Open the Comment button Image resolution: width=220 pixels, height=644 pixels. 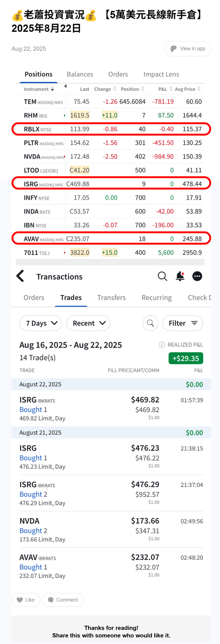click(x=63, y=600)
